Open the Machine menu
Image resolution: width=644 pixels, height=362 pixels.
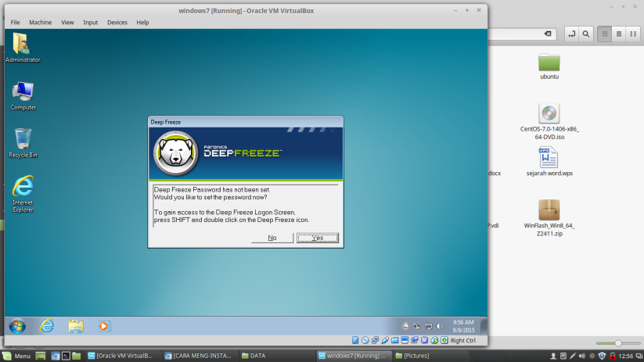[40, 22]
